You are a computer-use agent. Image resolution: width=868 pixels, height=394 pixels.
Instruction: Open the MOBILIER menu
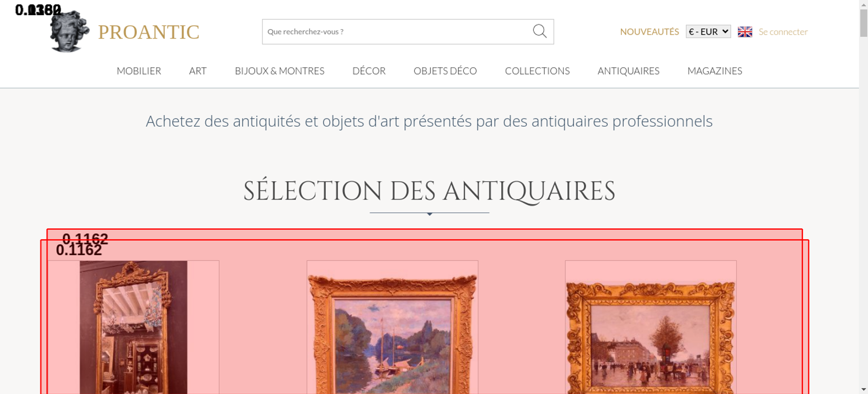pyautogui.click(x=139, y=71)
